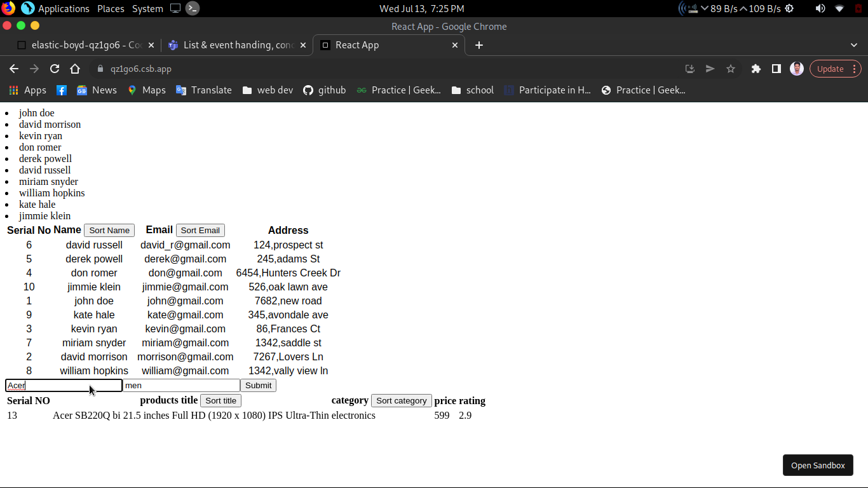The image size is (868, 488).
Task: Open the github bookmark
Action: pos(324,90)
